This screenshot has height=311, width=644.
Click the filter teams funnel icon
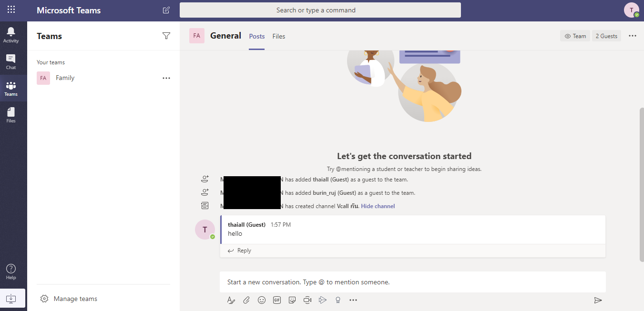pos(166,36)
